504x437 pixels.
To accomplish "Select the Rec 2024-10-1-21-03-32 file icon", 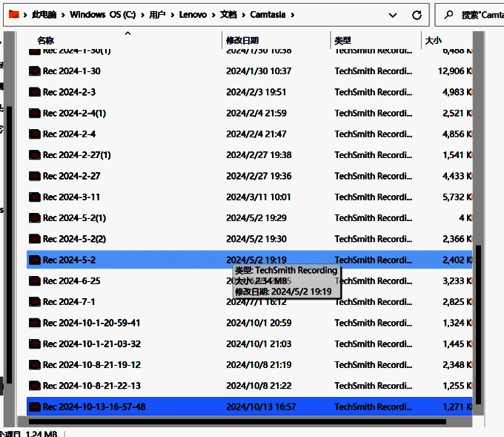I will [x=34, y=344].
